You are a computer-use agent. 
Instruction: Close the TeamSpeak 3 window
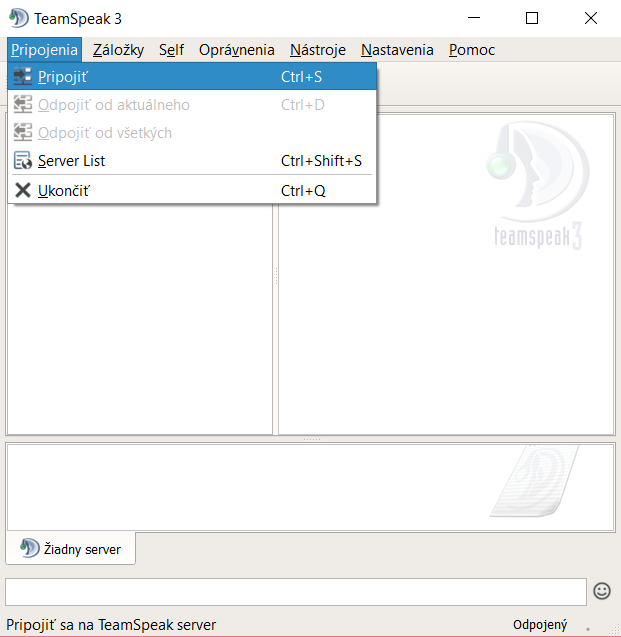click(591, 18)
